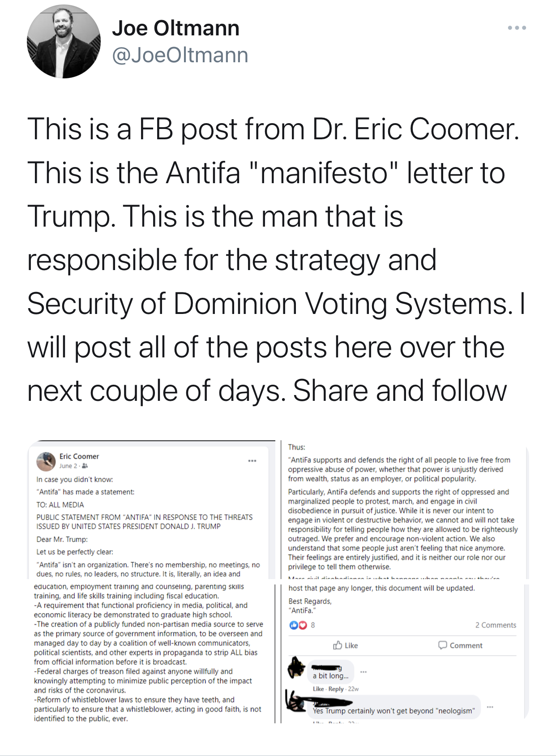The width and height of the screenshot is (556, 756).
Task: Click the @JoeOltmann handle
Action: pyautogui.click(x=180, y=56)
